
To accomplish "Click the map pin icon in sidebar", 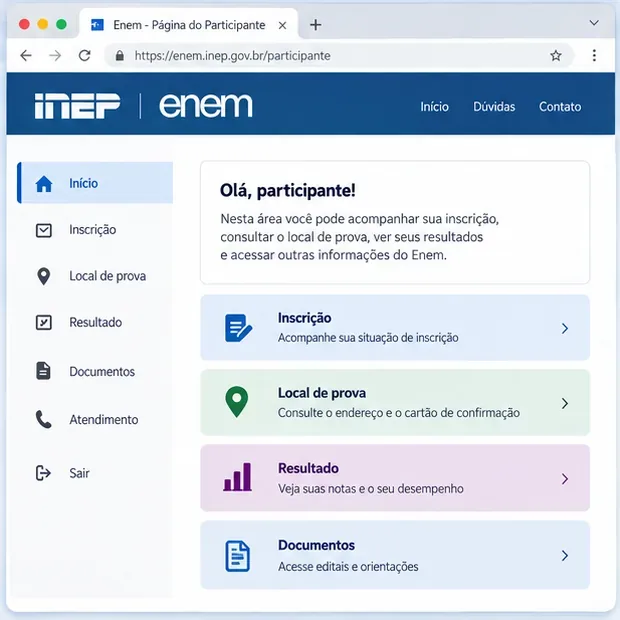I will coord(43,276).
